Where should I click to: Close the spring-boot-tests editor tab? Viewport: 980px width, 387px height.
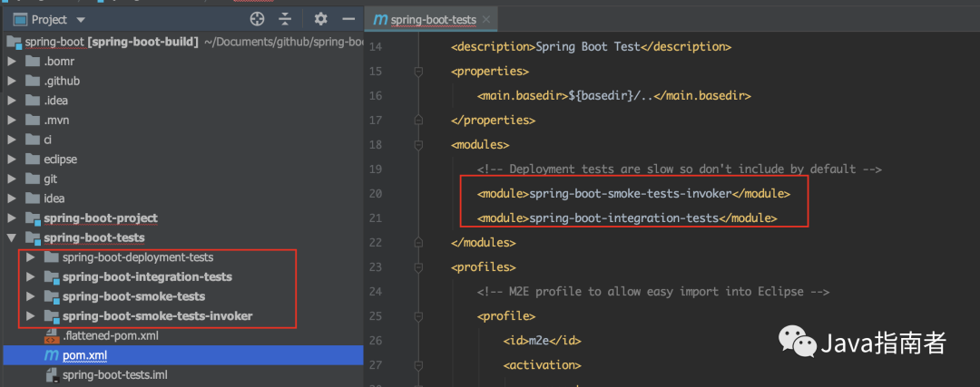pos(486,20)
